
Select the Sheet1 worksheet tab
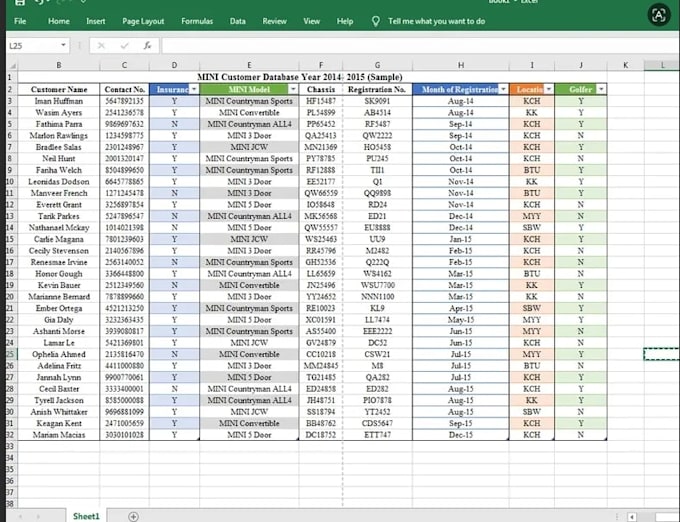(86, 516)
